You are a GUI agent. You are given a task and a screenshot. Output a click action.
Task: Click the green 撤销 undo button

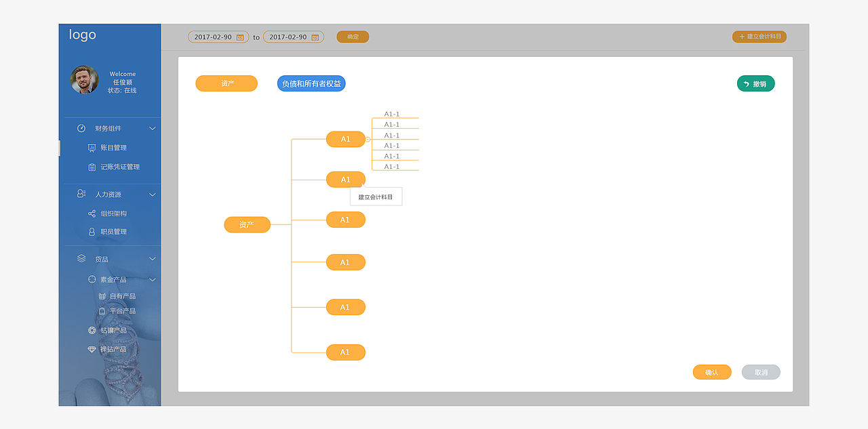(755, 84)
